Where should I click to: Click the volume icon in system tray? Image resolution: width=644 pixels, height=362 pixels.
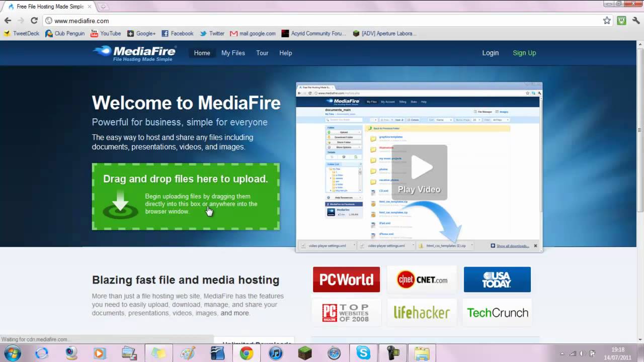(x=582, y=353)
